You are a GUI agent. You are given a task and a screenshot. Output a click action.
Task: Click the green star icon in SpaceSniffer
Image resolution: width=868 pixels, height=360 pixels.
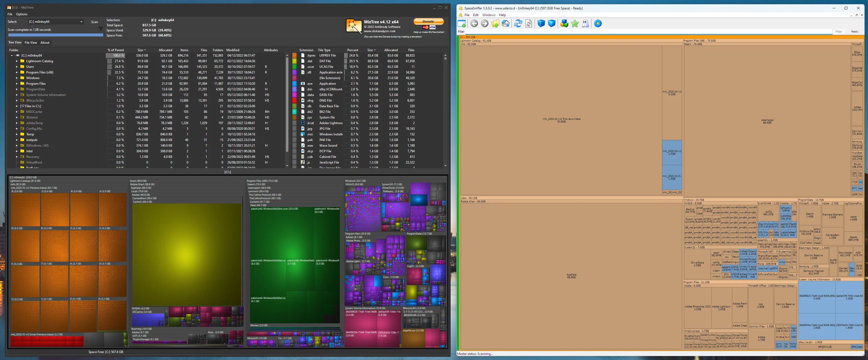coord(575,24)
